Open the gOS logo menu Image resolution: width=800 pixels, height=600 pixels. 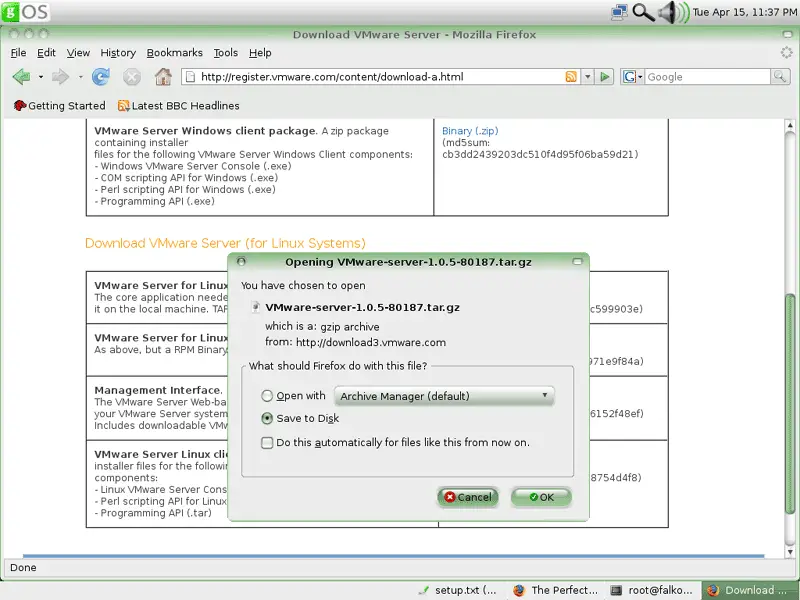click(x=26, y=12)
